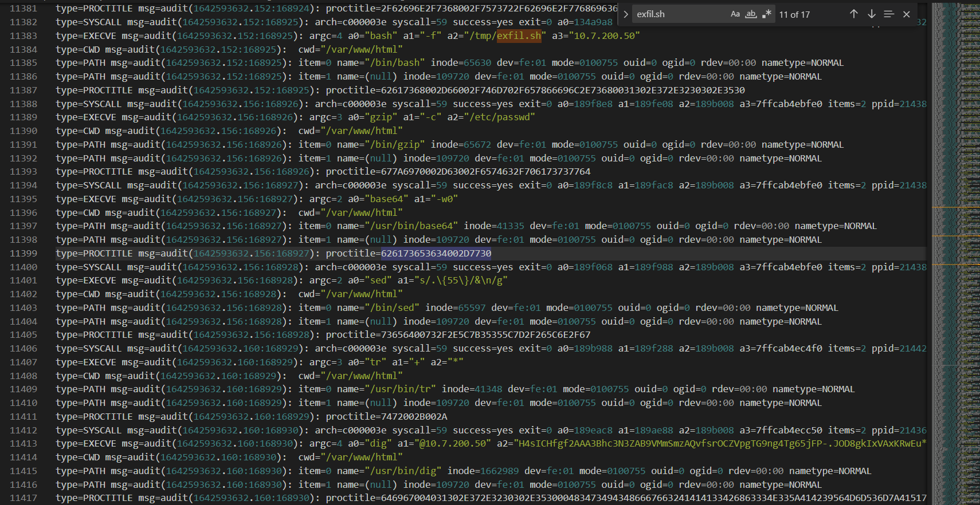Click proctitle 677A6970002D63002F6574632F706173737764
980x505 pixels.
point(486,172)
